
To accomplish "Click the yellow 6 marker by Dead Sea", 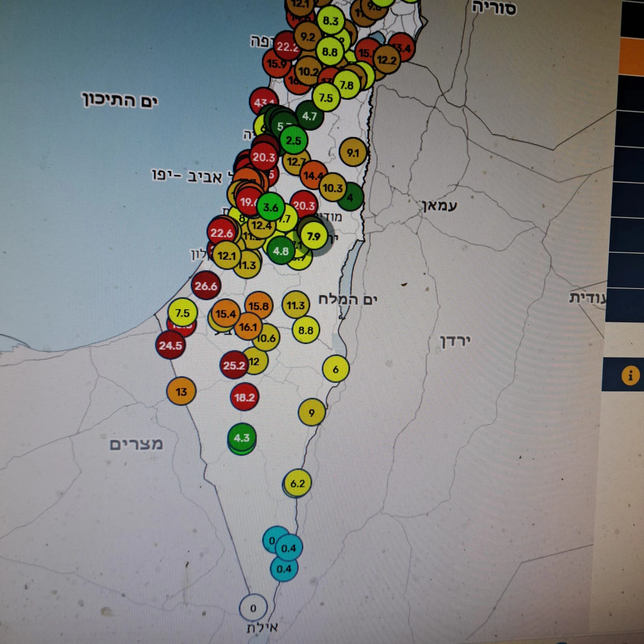I will point(335,369).
